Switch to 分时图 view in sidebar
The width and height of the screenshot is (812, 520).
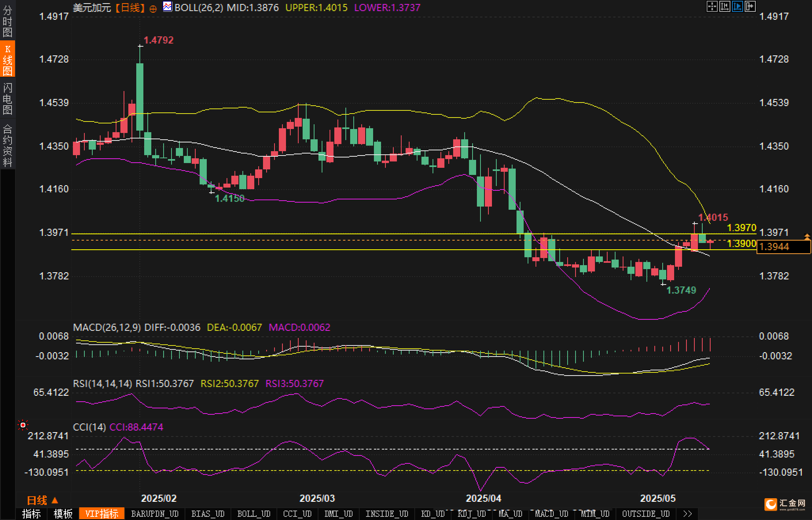8,21
